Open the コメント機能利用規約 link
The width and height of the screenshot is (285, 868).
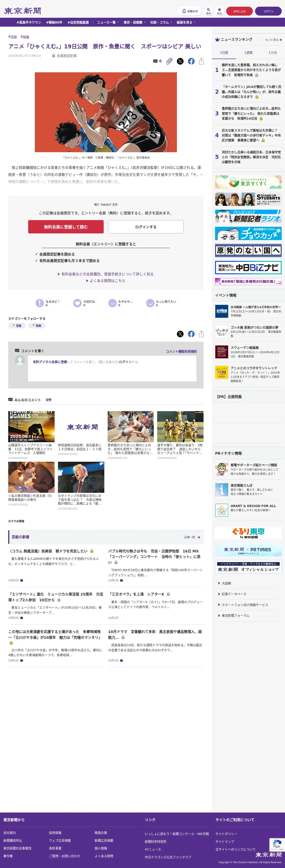click(x=181, y=351)
